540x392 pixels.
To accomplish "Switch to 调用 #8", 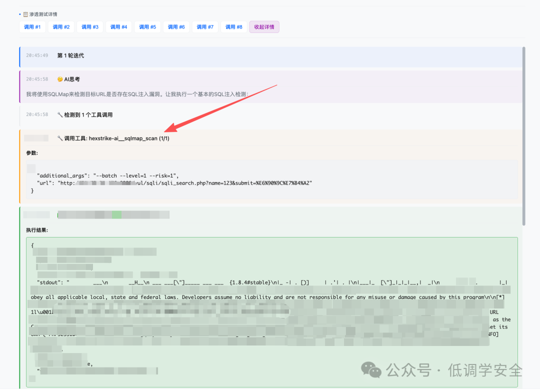I will click(234, 27).
